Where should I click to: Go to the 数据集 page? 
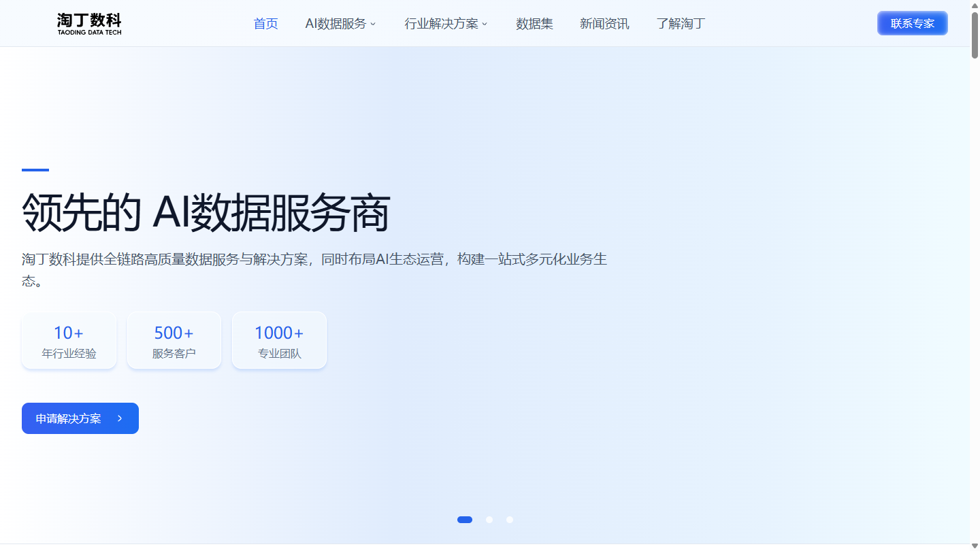[x=534, y=24]
